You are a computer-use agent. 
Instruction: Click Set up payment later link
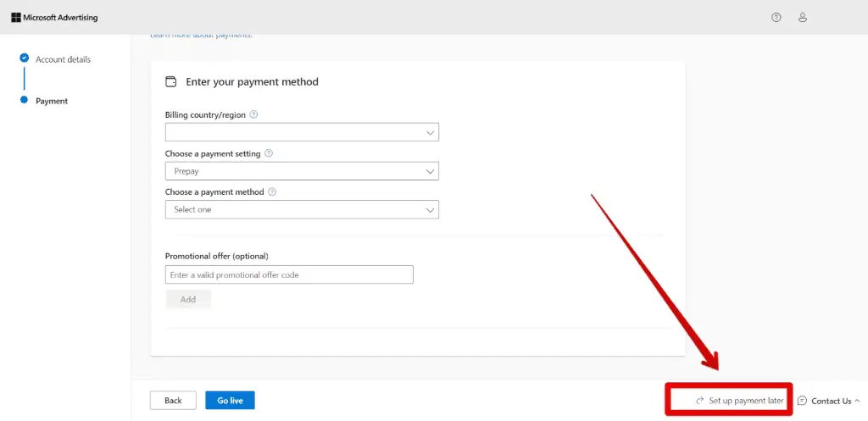click(x=740, y=401)
